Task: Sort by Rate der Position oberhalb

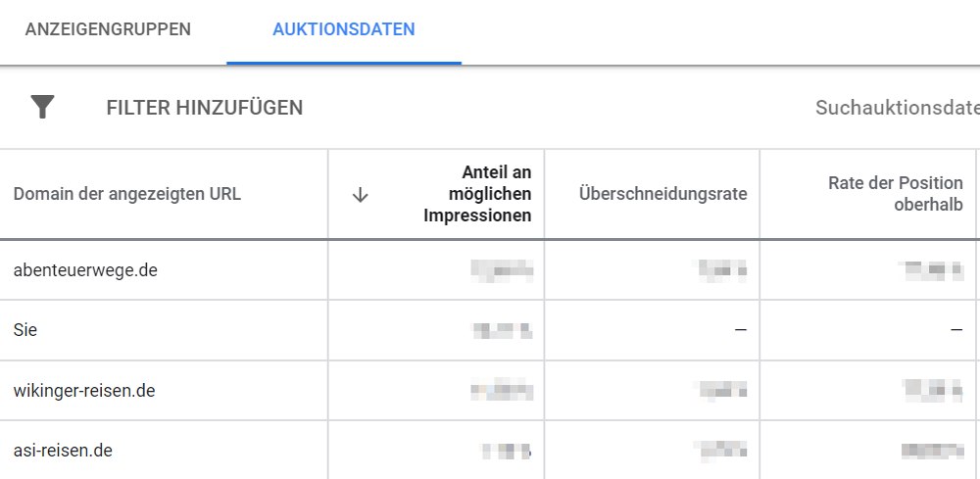Action: (895, 194)
